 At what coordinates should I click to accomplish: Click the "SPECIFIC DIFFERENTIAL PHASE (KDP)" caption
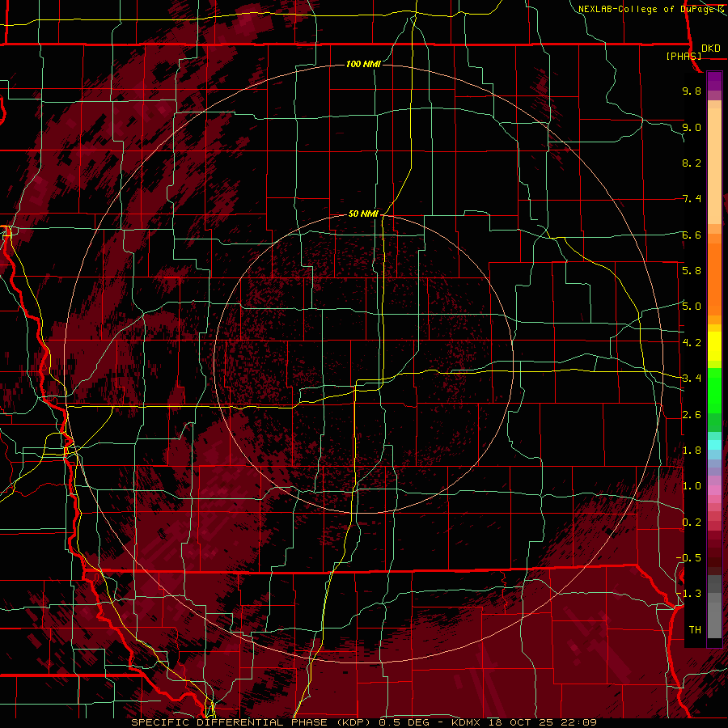[252, 722]
